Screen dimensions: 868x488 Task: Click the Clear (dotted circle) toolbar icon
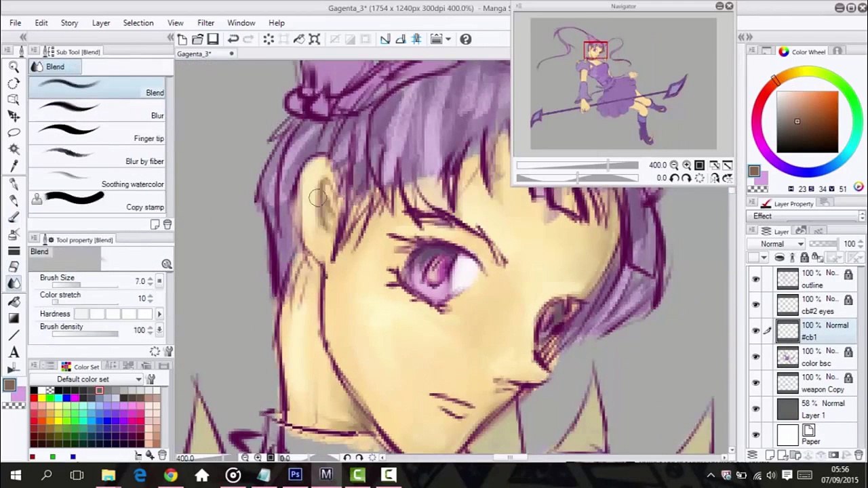[x=269, y=39]
